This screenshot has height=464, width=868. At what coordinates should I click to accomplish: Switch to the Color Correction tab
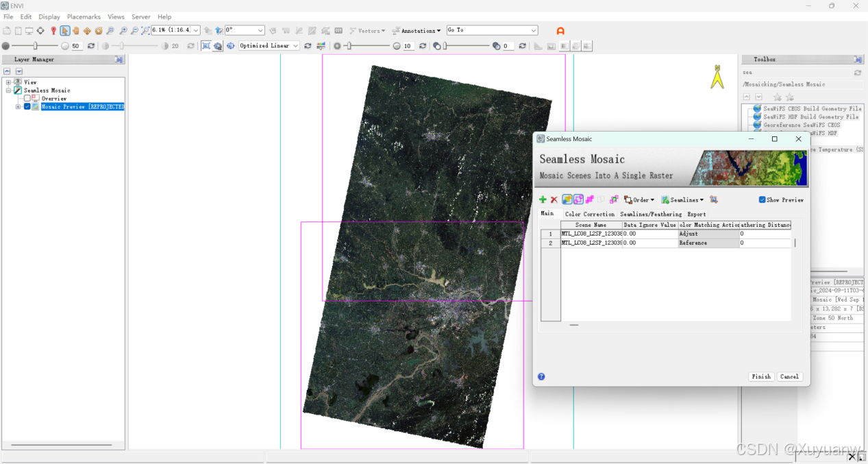coord(589,214)
